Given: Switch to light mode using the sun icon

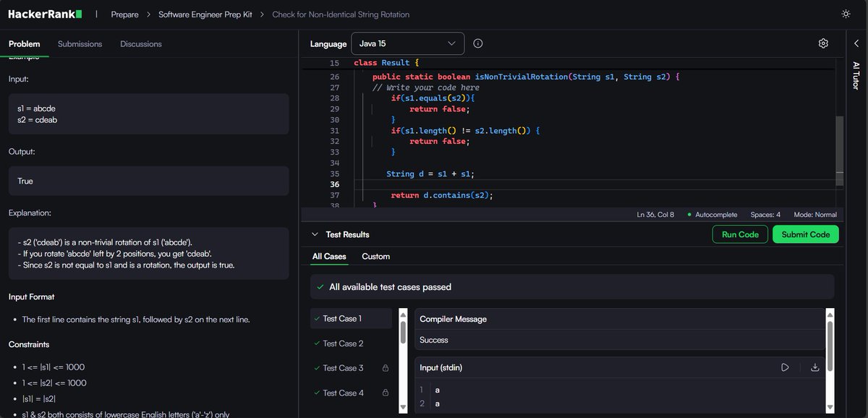Looking at the screenshot, I should (x=846, y=13).
